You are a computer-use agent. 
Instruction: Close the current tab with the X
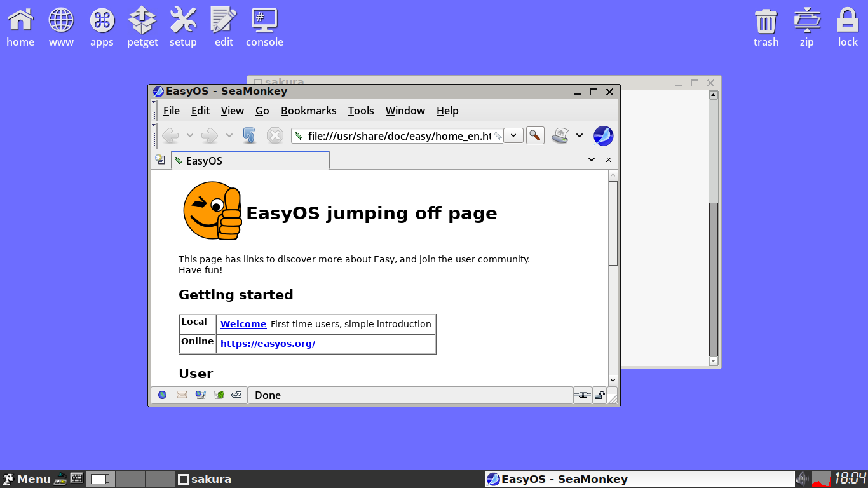click(x=608, y=160)
